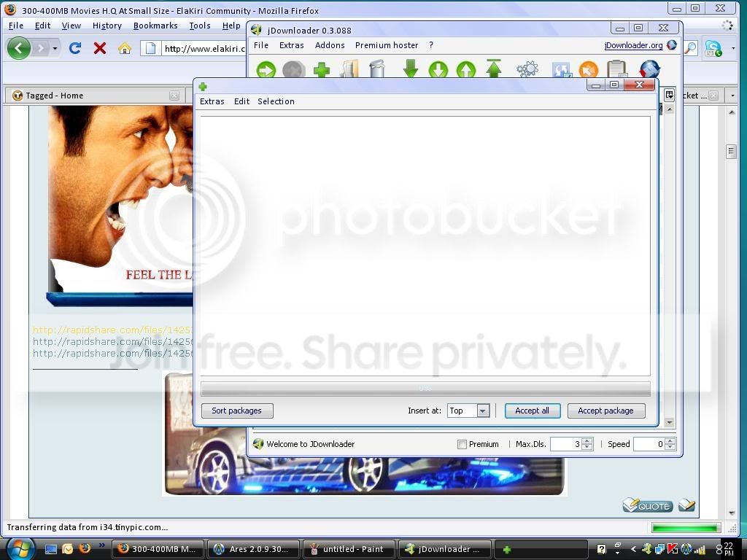Open the Addons menu in jDownloader

click(330, 45)
